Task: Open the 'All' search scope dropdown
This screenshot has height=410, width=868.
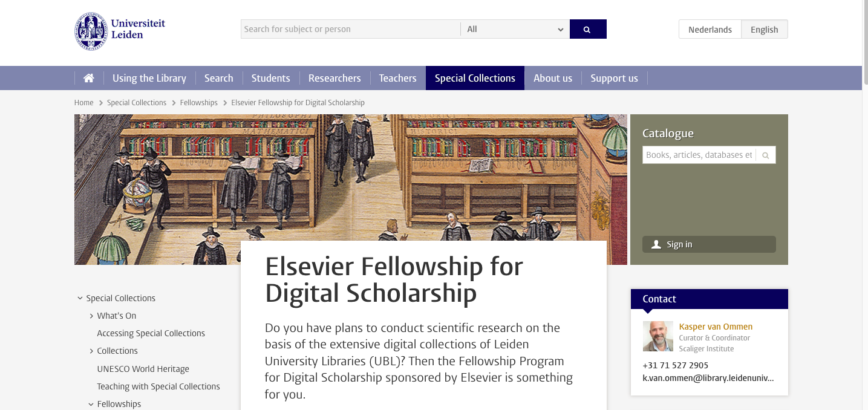Action: 515,29
